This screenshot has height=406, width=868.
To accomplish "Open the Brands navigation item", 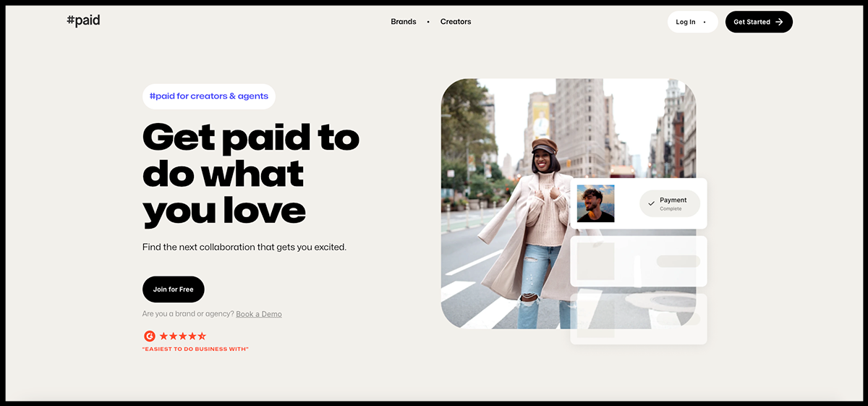I will 403,22.
